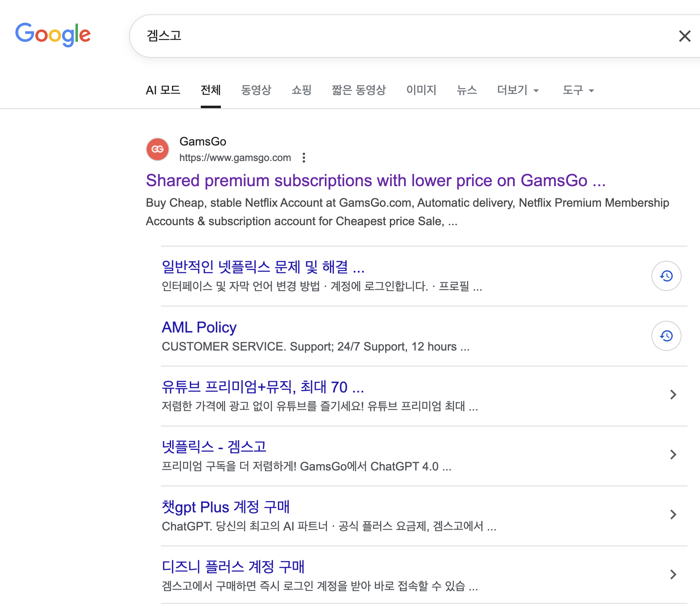Click the chevron on the 챗gpt Plus row
This screenshot has width=700, height=608.
(x=673, y=514)
